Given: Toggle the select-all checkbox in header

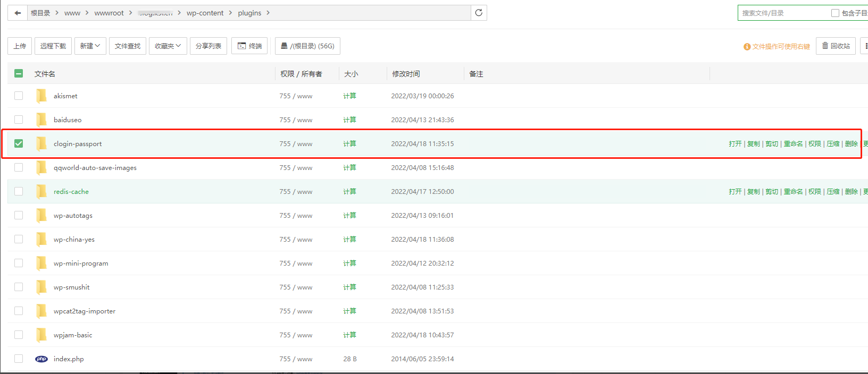Looking at the screenshot, I should (x=19, y=73).
